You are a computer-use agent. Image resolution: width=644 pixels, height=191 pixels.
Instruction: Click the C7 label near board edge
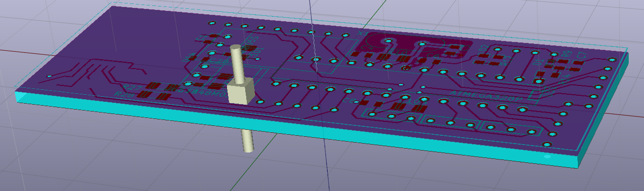581,56
